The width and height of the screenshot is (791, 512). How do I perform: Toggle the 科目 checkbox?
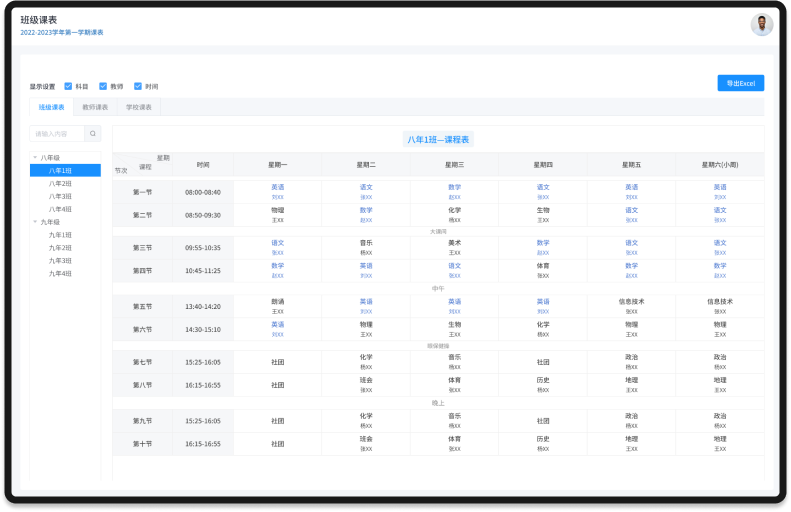68,86
